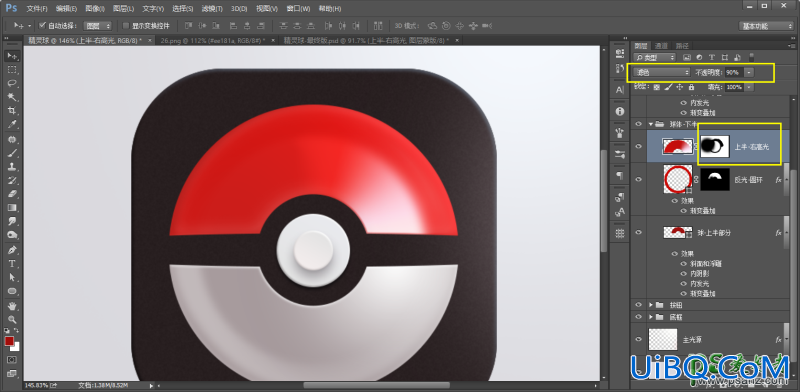This screenshot has height=392, width=800.
Task: Hide the 按钮 group layer
Action: click(638, 305)
